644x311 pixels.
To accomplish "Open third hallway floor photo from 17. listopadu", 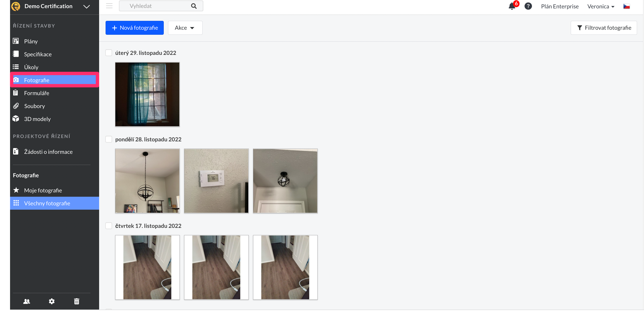I will click(285, 267).
